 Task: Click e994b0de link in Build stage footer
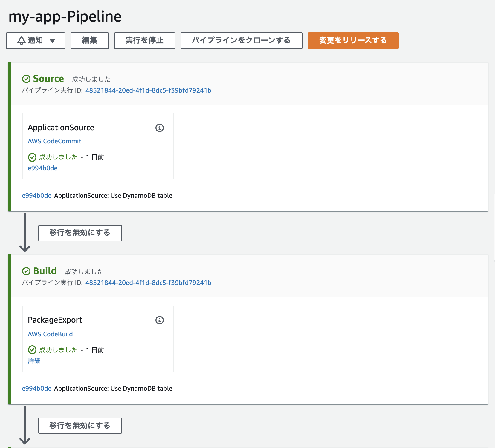(36, 389)
